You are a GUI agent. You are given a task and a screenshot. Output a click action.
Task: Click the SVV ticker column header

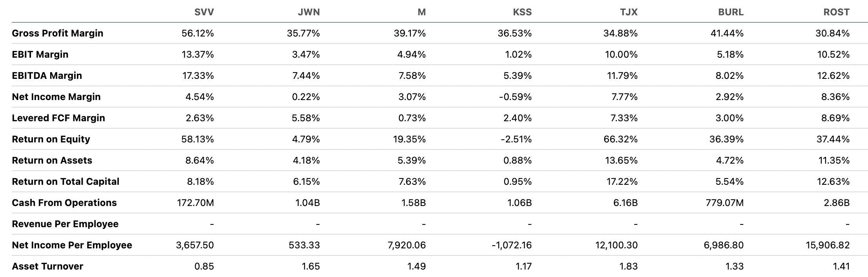204,12
